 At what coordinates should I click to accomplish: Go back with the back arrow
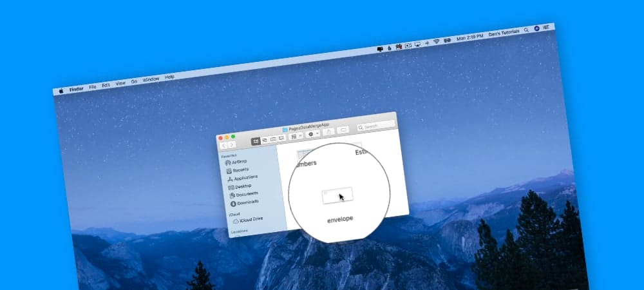[223, 146]
